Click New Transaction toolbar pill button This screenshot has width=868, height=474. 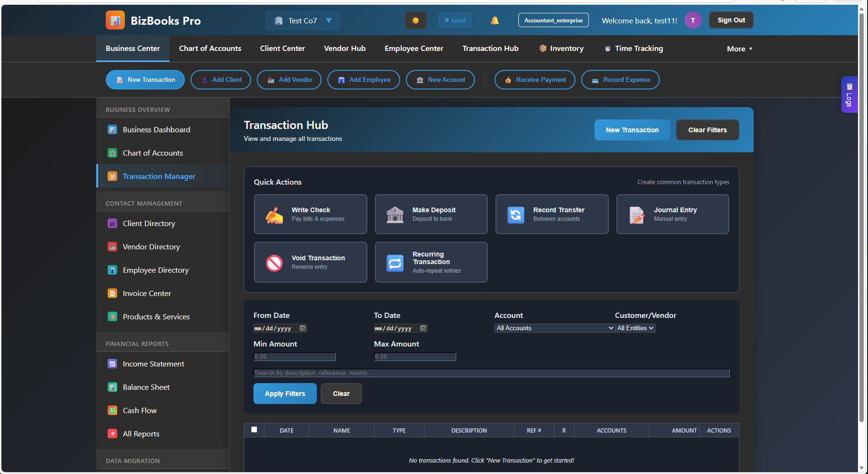pos(145,80)
